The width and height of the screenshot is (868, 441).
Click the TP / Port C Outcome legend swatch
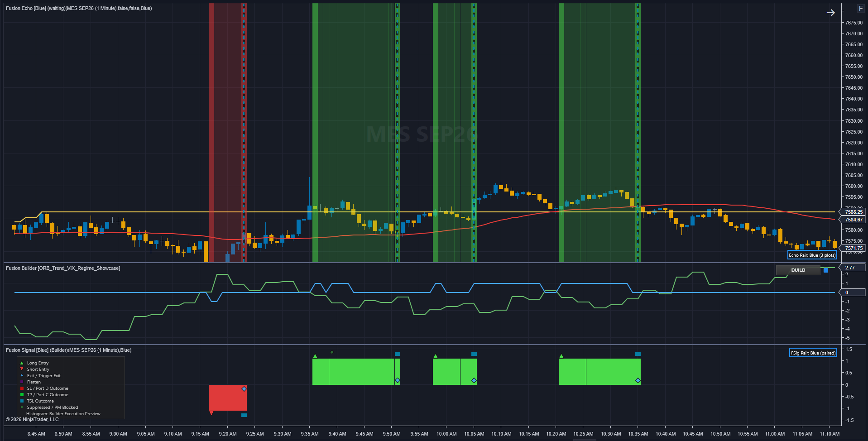22,395
